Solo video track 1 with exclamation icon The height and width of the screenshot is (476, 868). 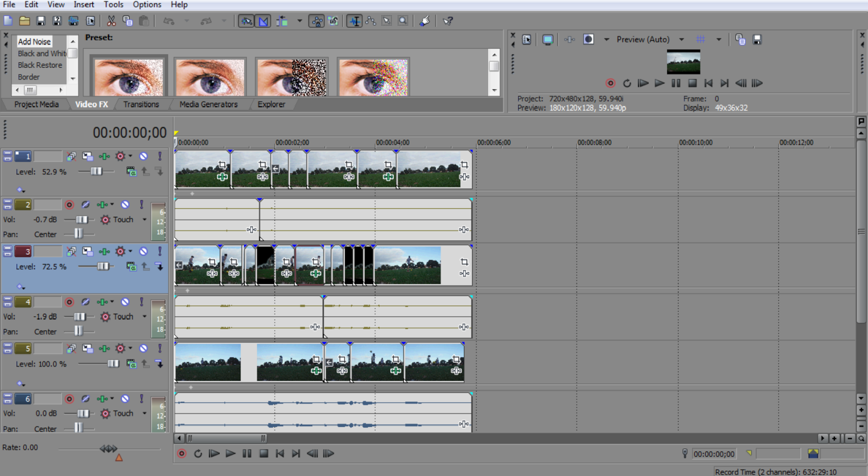tap(159, 156)
